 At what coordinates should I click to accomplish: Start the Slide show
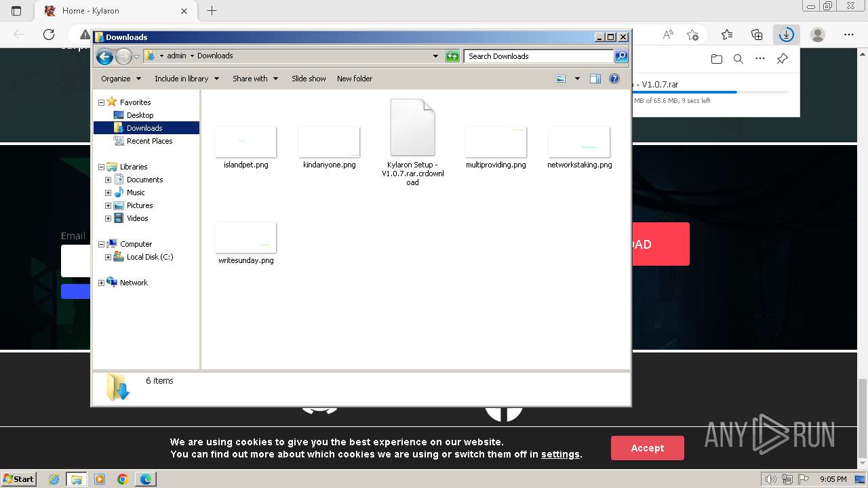coord(309,79)
